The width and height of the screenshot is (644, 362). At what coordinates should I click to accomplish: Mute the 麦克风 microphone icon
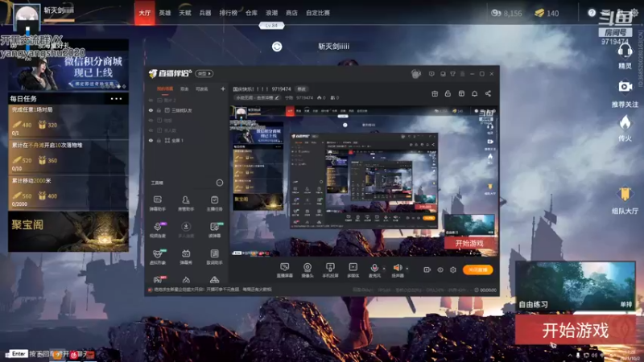click(374, 269)
